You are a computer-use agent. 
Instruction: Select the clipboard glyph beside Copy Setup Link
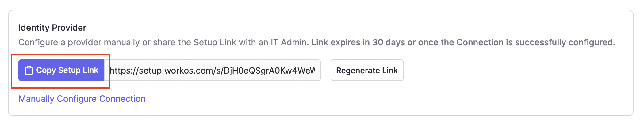[x=29, y=71]
